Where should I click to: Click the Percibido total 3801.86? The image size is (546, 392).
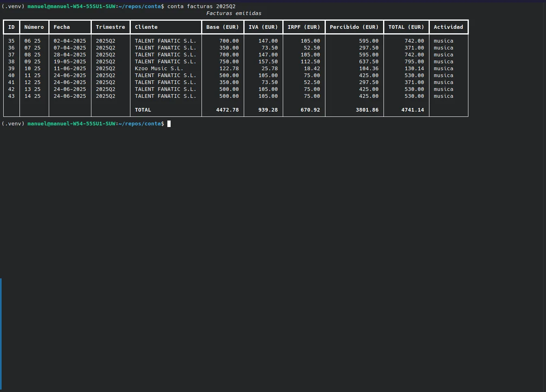pos(367,110)
